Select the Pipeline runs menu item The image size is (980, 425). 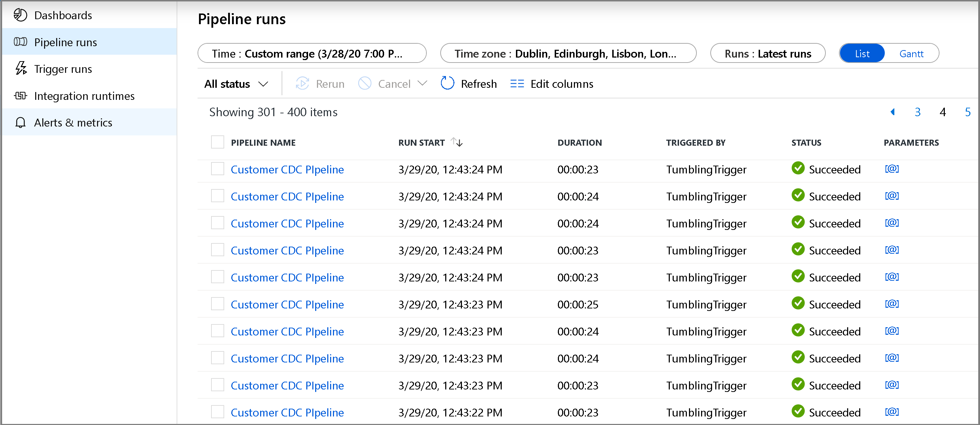pos(66,42)
